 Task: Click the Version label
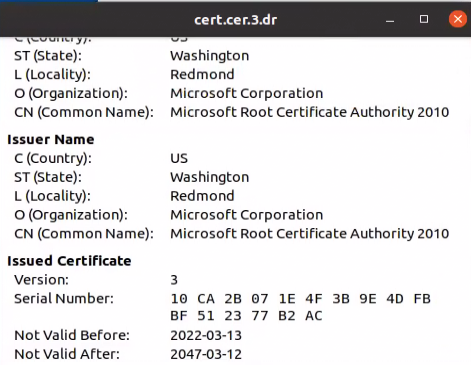pos(41,280)
